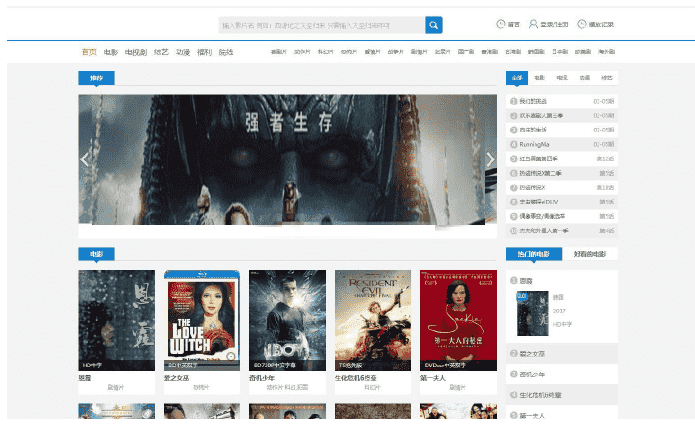
Task: Expand 夺命少年 entry in hot movies list
Action: click(536, 374)
